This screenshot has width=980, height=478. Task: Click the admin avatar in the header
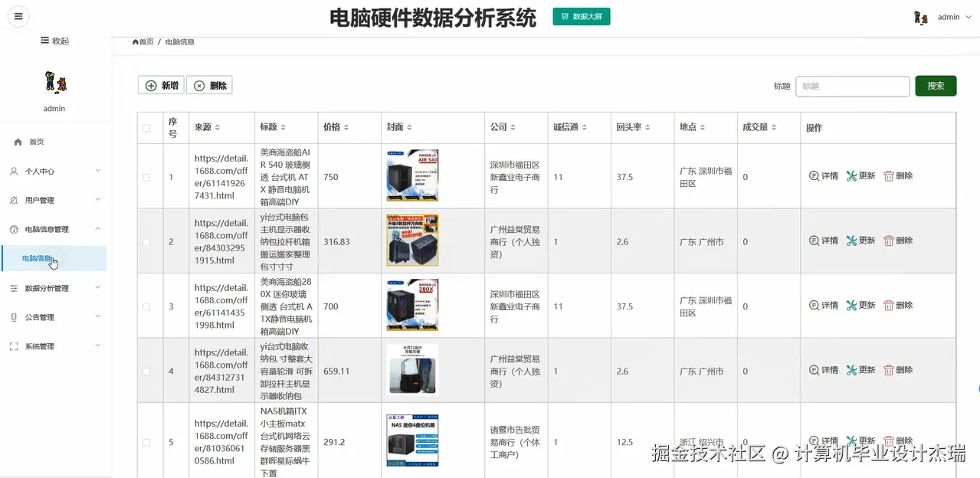pos(921,17)
